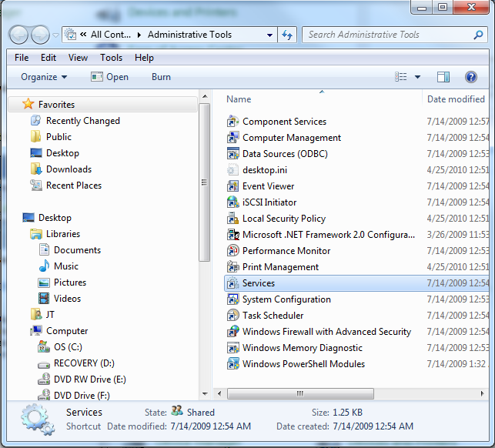The height and width of the screenshot is (448, 495).
Task: Open recent pages dropdown near navigation arrows
Action: [55, 35]
